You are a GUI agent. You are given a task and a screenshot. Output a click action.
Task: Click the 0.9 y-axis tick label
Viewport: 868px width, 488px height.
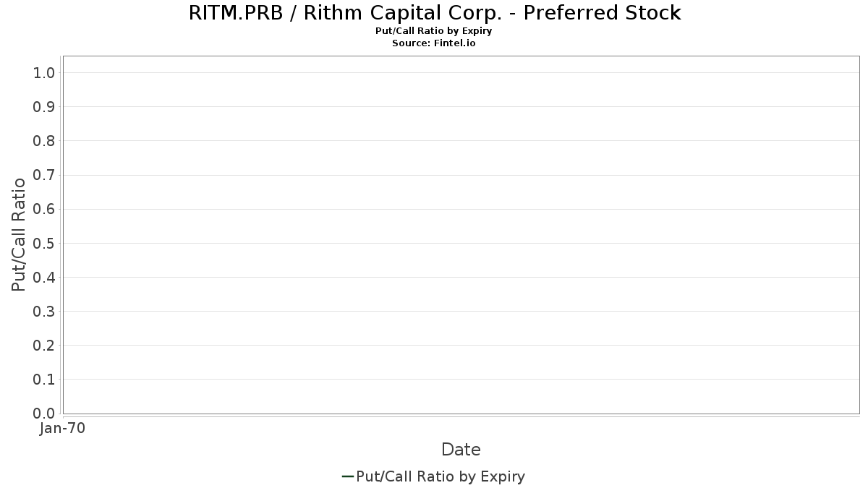[x=44, y=107]
